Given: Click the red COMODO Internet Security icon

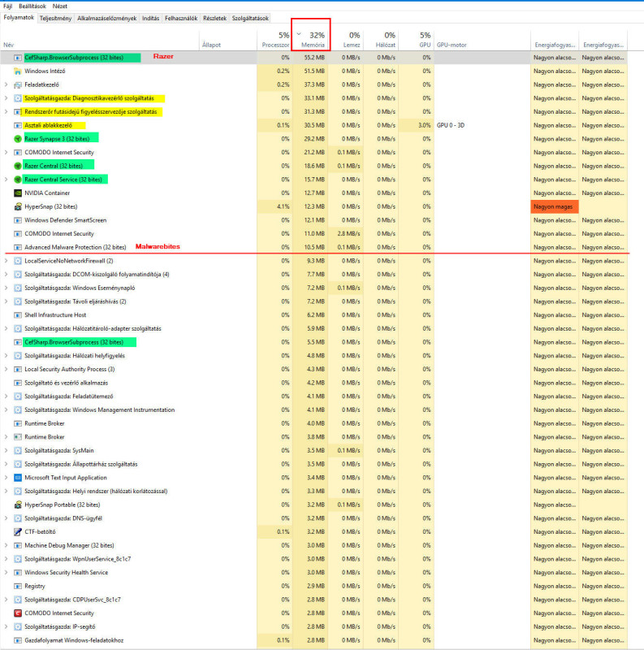Looking at the screenshot, I should click(17, 613).
